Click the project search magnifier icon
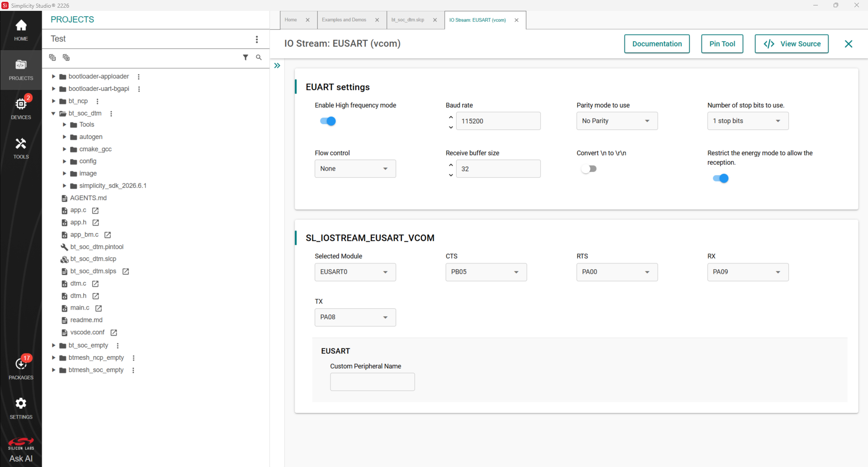The image size is (868, 467). coord(259,57)
